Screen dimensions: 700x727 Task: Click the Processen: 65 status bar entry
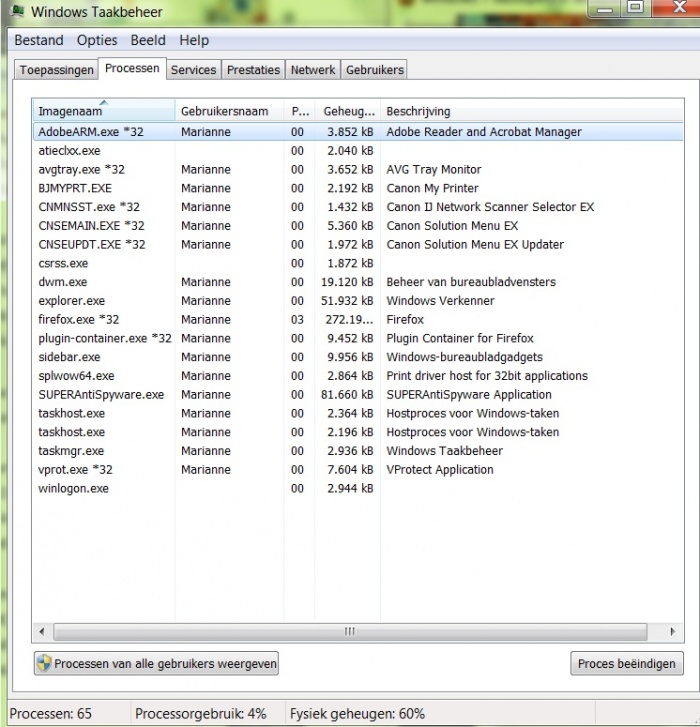click(51, 714)
